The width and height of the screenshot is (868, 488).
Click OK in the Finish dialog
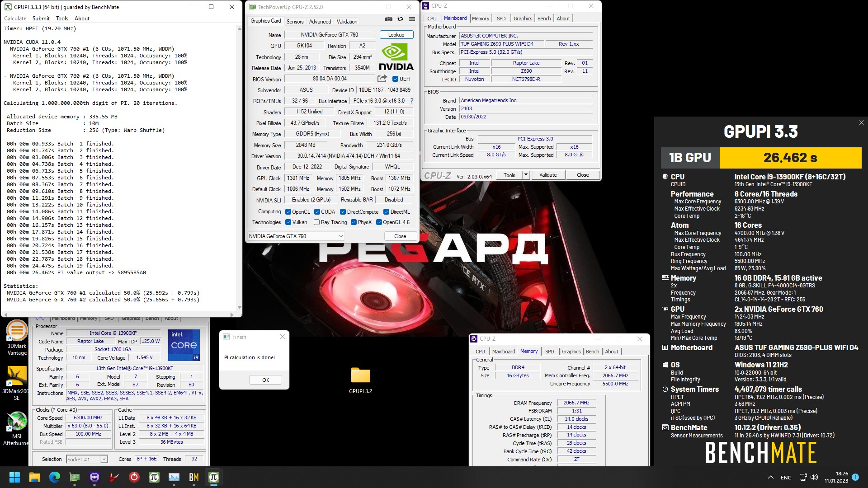pyautogui.click(x=265, y=380)
